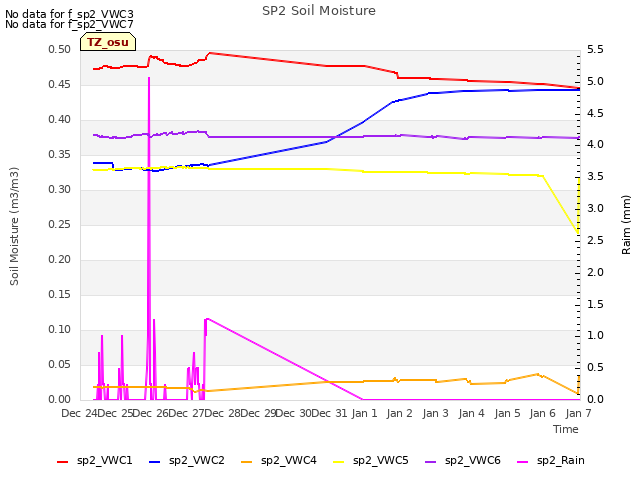This screenshot has height=480, width=640.
Task: Click the 0.45 left axis value
Action: pos(60,84)
